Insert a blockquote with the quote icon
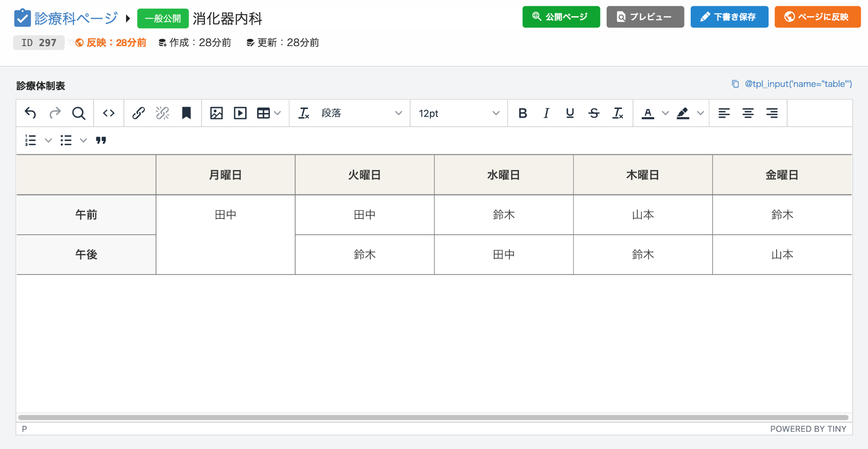This screenshot has width=868, height=449. [101, 141]
